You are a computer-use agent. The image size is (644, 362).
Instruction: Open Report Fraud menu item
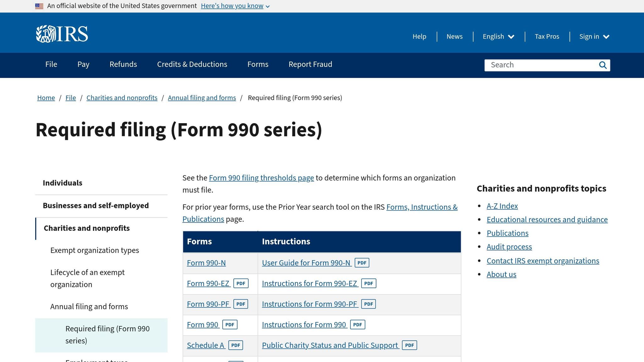[310, 64]
